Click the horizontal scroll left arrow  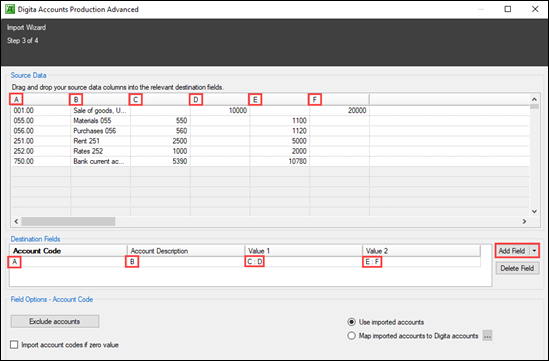pyautogui.click(x=16, y=221)
